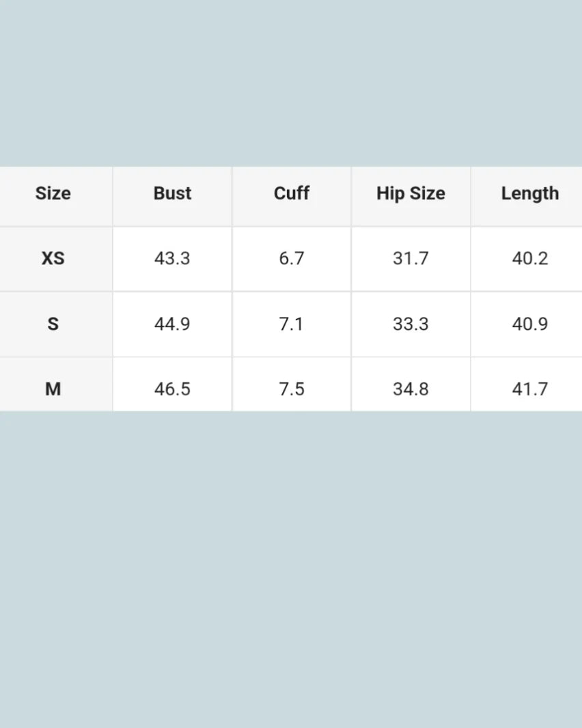This screenshot has width=582, height=728.
Task: Select the M length value 41.7
Action: pos(529,389)
